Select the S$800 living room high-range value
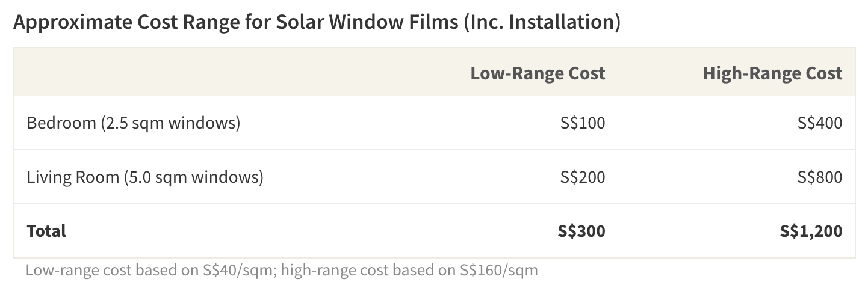The width and height of the screenshot is (868, 291). [x=820, y=177]
